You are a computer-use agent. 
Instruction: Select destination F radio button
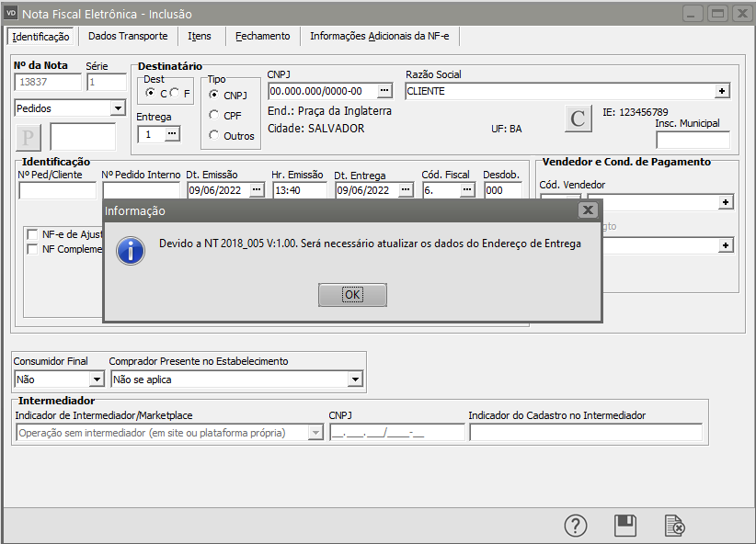tap(176, 93)
